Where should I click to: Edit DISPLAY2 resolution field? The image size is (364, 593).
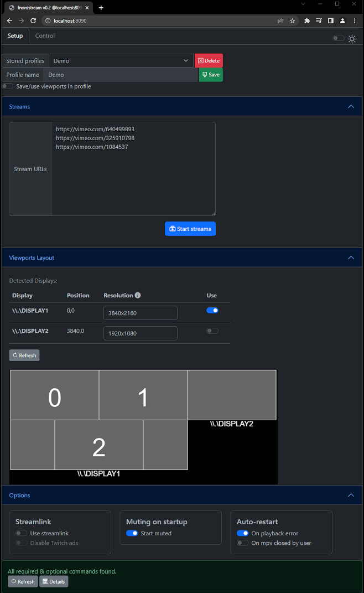coord(140,333)
